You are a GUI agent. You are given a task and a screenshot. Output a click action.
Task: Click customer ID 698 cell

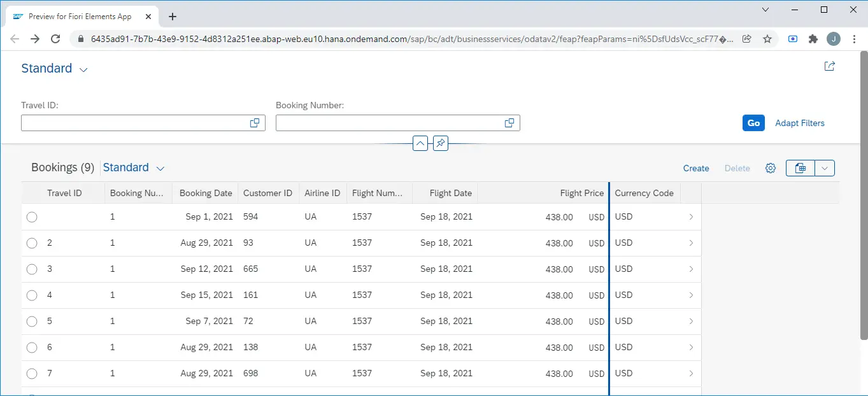click(x=251, y=374)
